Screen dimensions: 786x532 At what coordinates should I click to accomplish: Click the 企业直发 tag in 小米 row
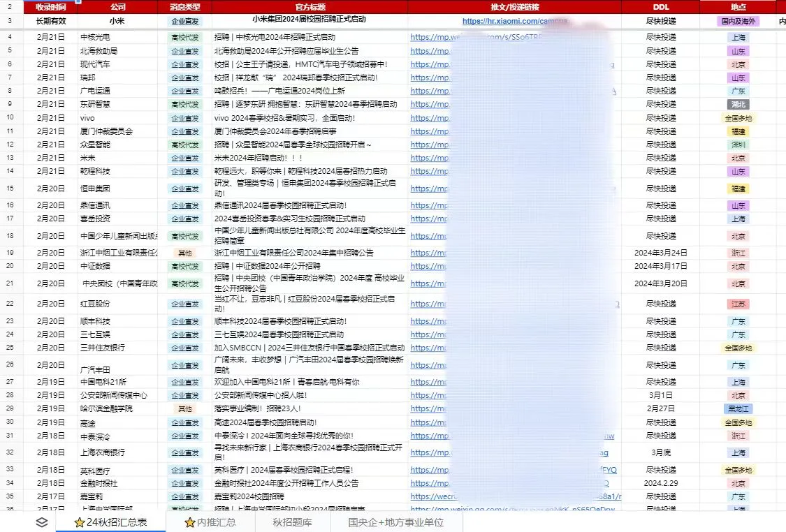[185, 21]
